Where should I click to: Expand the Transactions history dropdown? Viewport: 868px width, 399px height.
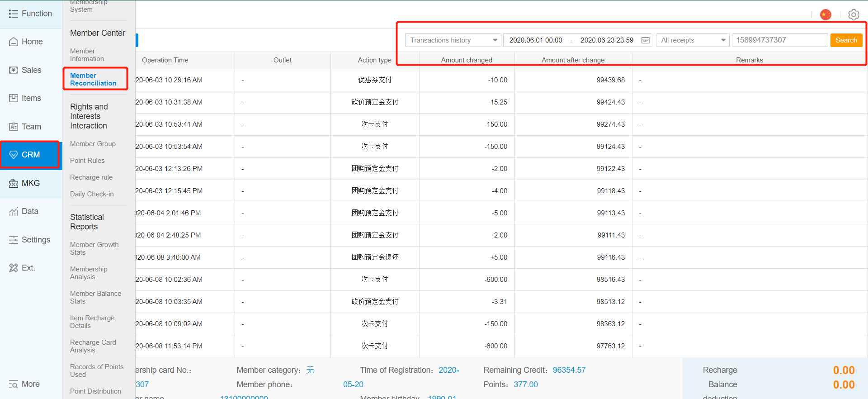pos(453,40)
